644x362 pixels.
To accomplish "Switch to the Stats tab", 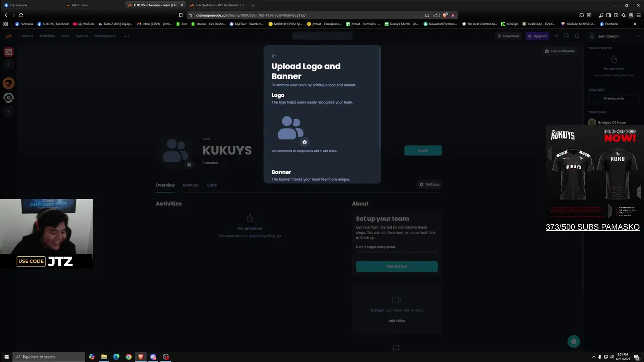I will click(x=212, y=185).
